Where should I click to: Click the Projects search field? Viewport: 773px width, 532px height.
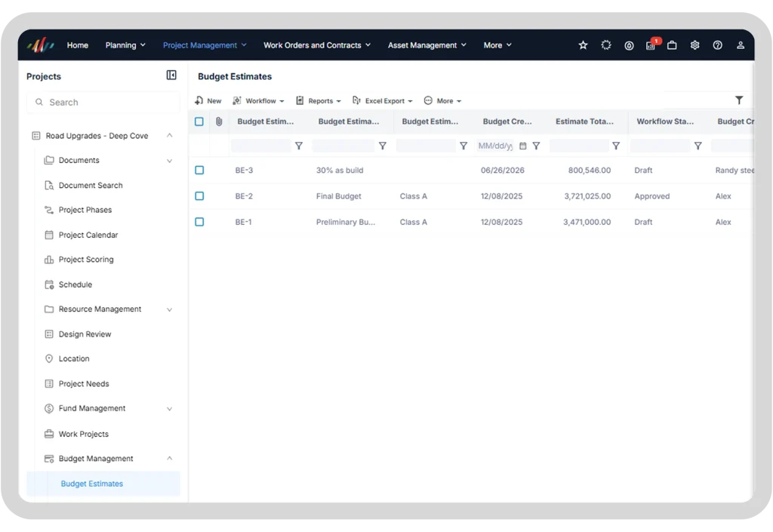point(103,103)
